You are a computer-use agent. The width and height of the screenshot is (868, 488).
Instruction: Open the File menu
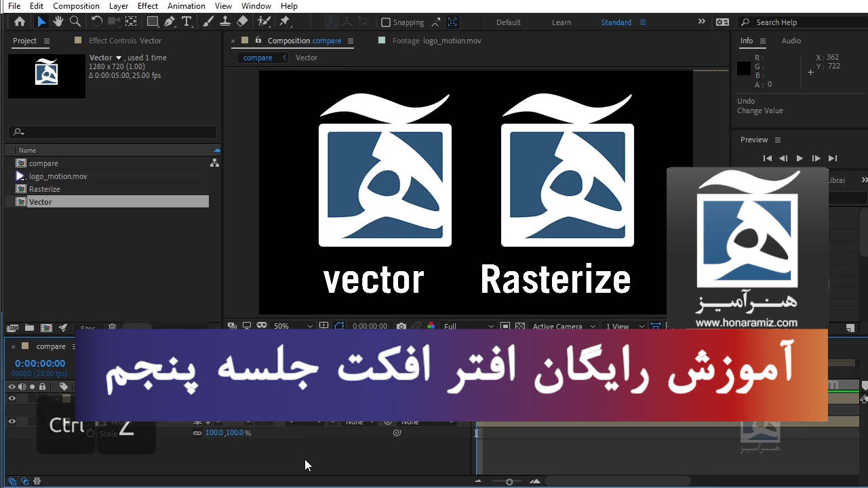coord(14,6)
